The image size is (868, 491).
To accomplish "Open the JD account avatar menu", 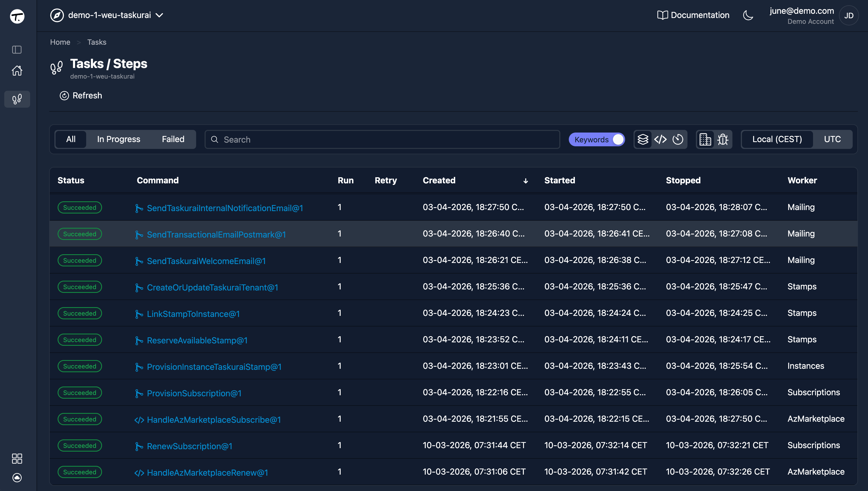I will [848, 16].
